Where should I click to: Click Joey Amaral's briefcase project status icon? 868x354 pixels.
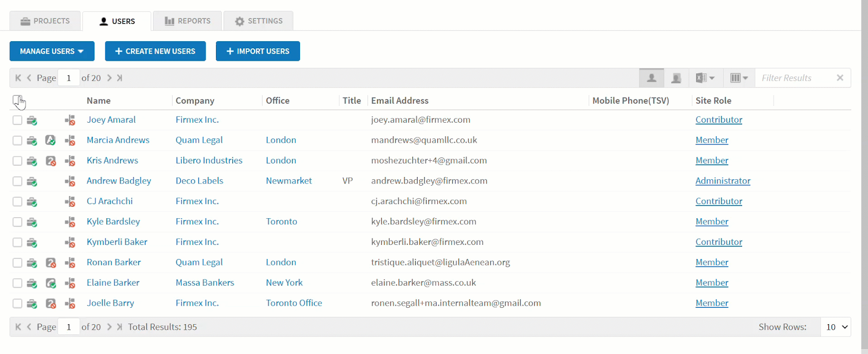coord(32,121)
